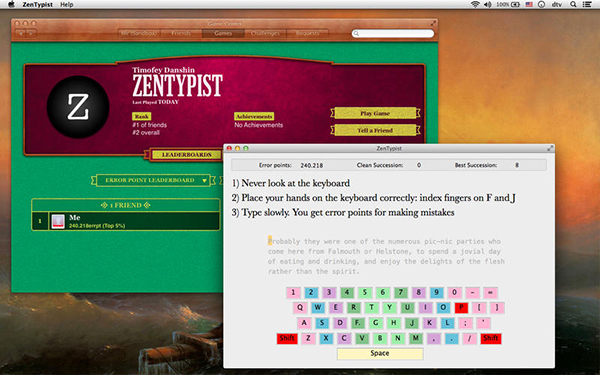Click the blue X key
The height and width of the screenshot is (375, 600).
(326, 338)
